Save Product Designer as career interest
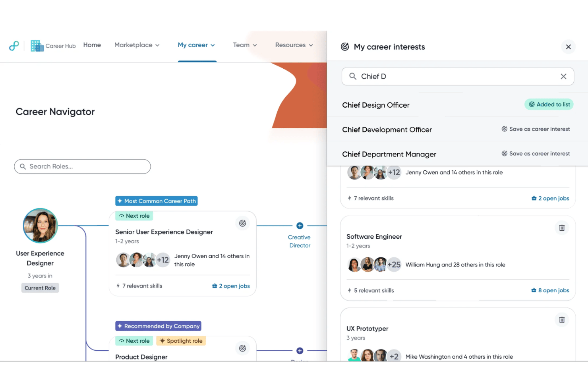Viewport: 588px width, 392px height. (x=242, y=348)
